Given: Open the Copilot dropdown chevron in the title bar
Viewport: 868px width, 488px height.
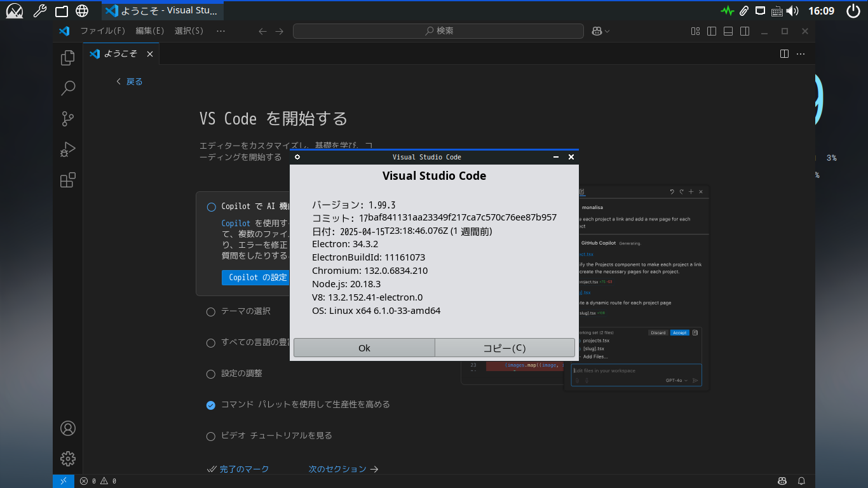Looking at the screenshot, I should pos(607,31).
